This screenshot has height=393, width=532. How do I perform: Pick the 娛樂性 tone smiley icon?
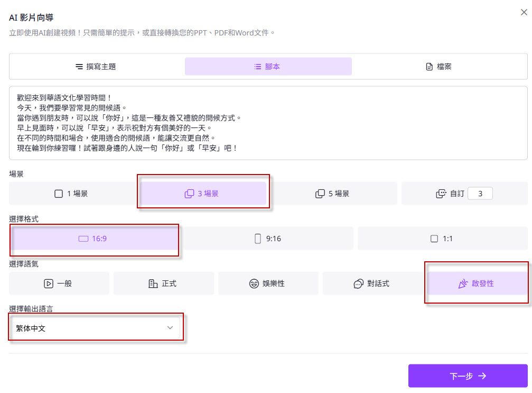254,284
